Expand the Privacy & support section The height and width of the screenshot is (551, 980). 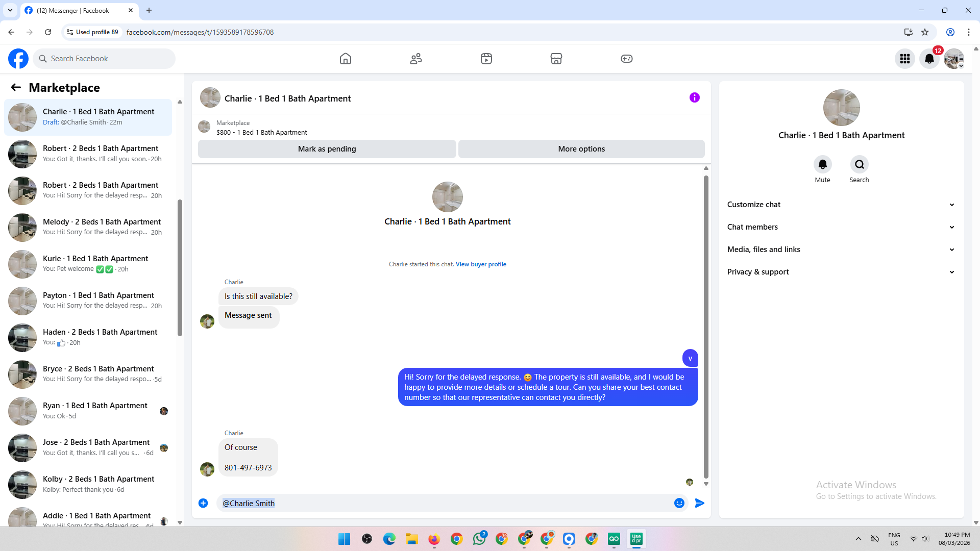(841, 272)
